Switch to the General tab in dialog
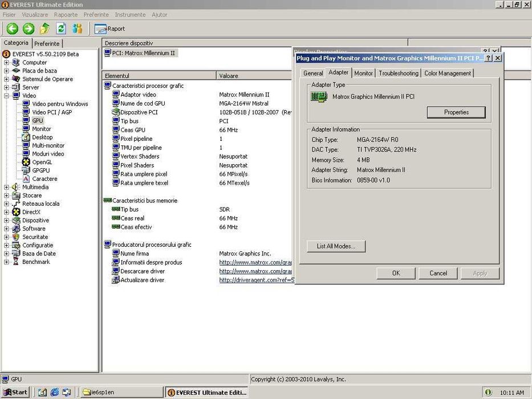532x399 pixels. click(x=313, y=73)
